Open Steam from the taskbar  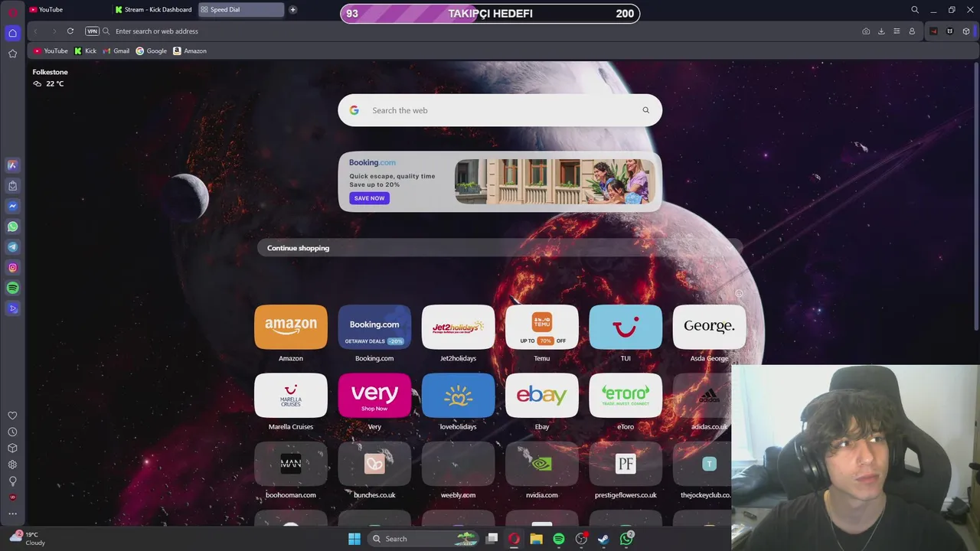point(603,539)
